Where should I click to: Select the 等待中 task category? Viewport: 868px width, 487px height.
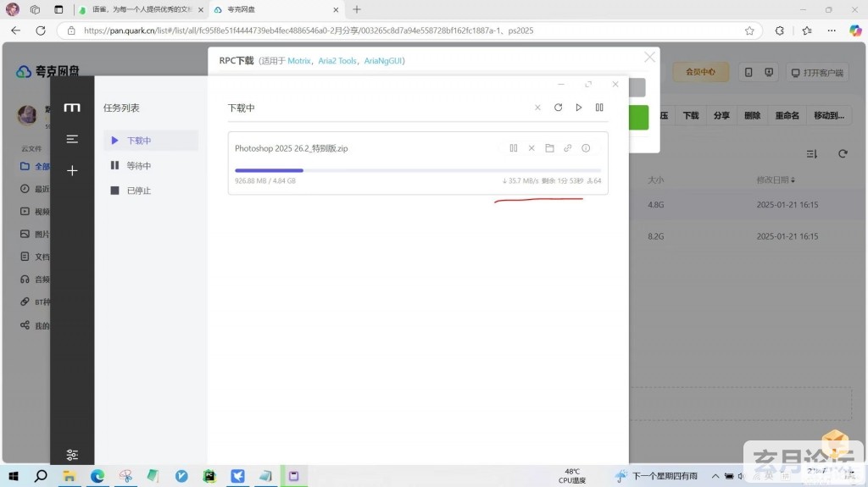click(151, 165)
